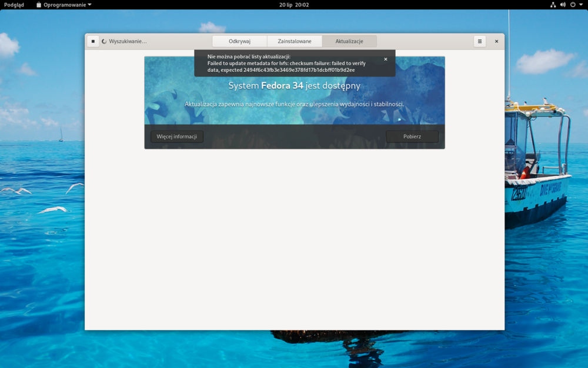Switch to the Odkrywaj tab
The width and height of the screenshot is (588, 368).
(x=240, y=41)
